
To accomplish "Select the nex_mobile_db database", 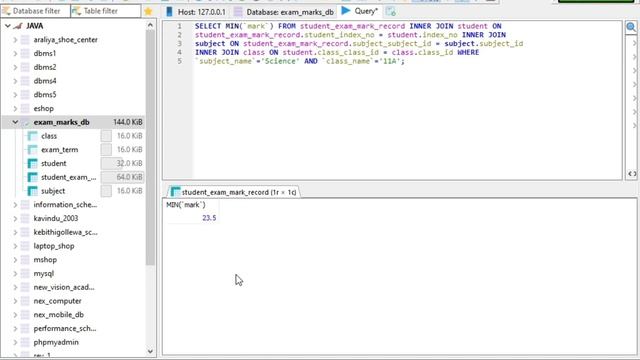I will (58, 315).
